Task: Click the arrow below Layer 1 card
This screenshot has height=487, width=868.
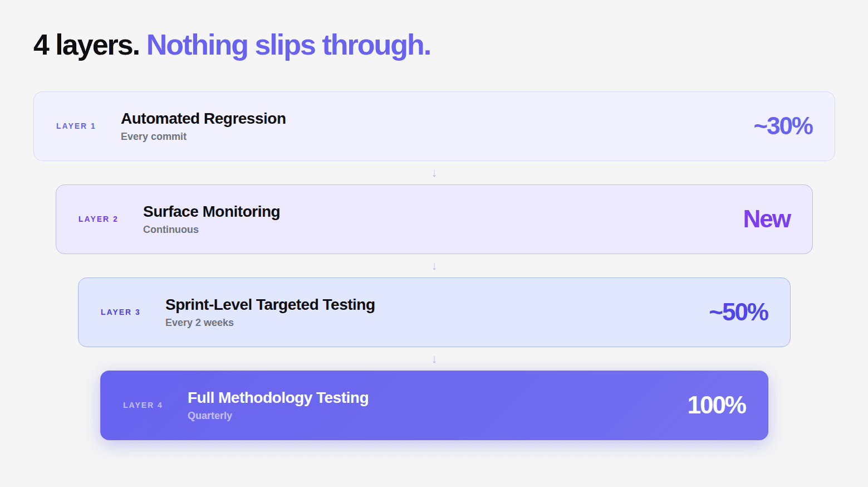Action: 434,173
